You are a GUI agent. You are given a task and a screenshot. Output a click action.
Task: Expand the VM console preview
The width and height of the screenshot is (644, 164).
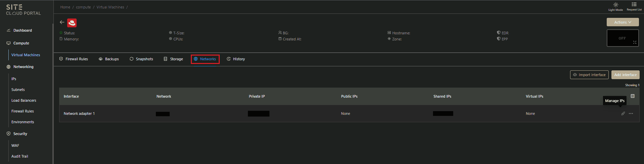click(635, 42)
